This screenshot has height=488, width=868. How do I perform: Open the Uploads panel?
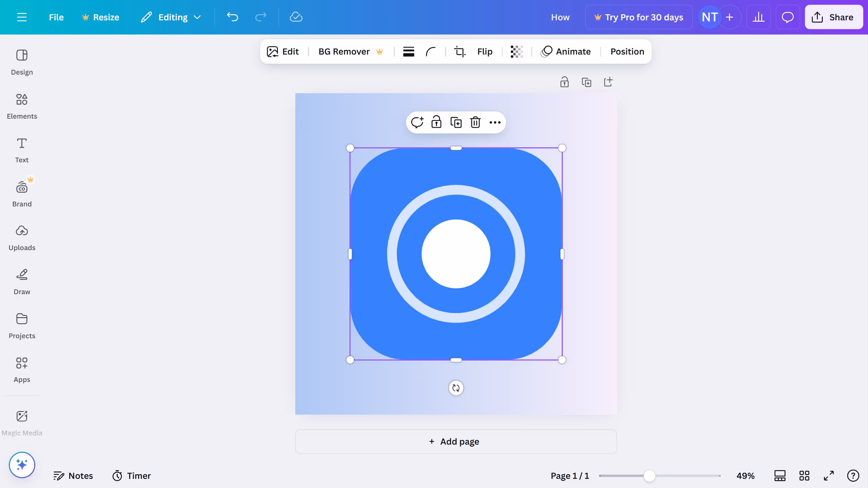coord(22,237)
